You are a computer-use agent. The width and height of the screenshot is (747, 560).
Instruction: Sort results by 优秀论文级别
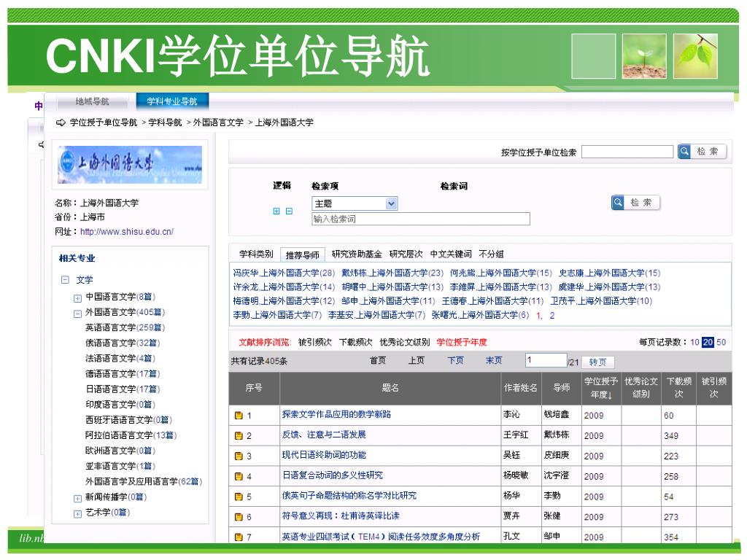coord(404,343)
